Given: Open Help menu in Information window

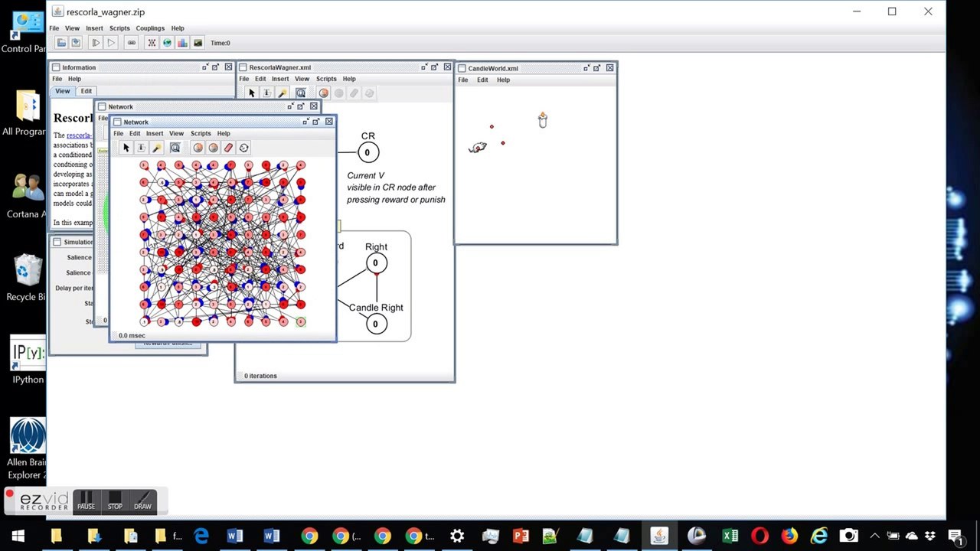Looking at the screenshot, I should coord(74,79).
